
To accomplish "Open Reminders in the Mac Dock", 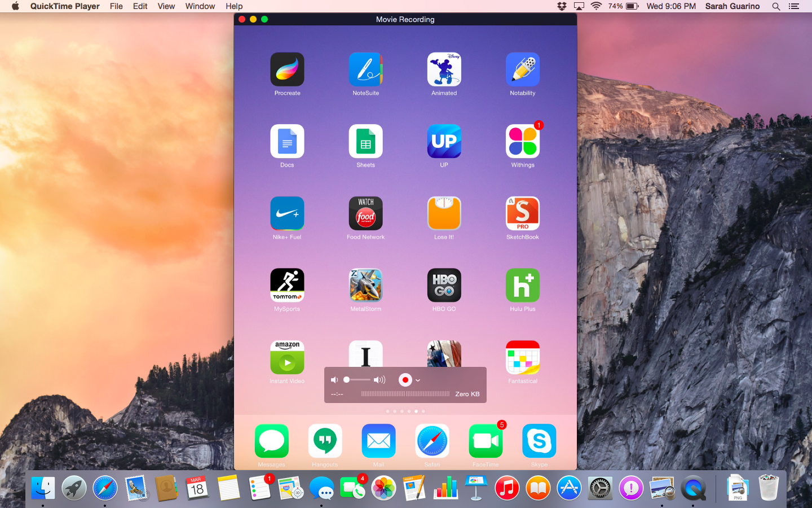I will pos(259,488).
